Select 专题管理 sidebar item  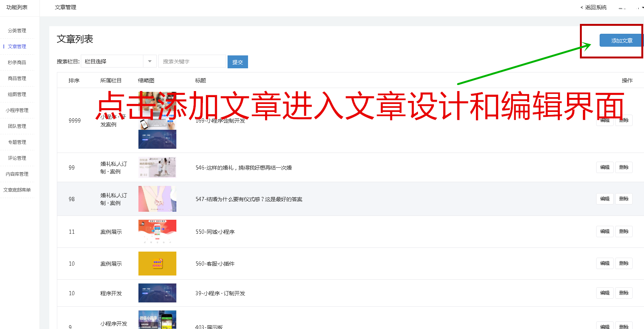pos(17,142)
